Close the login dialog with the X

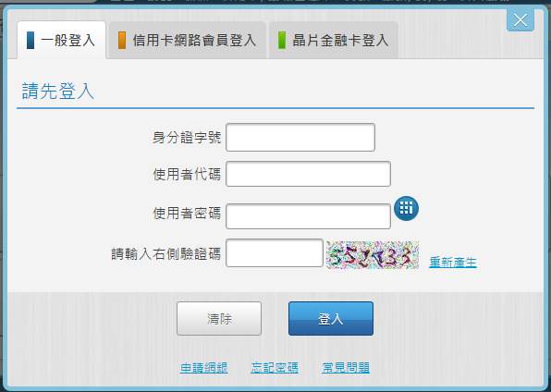click(520, 20)
